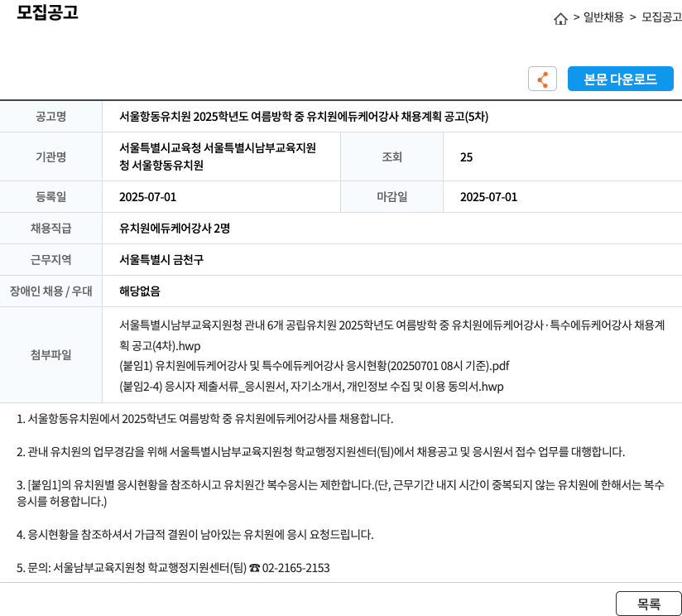Screen dimensions: 682x616
Task: Click the 본문 다운로드 button
Action: 620,79
